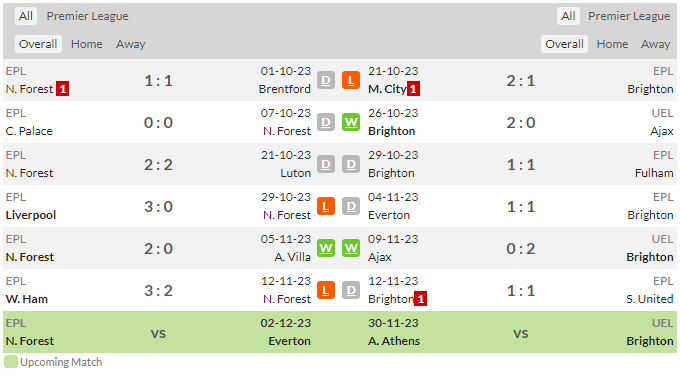Click the green W badge for N. Forest vs A. Villa

point(326,248)
